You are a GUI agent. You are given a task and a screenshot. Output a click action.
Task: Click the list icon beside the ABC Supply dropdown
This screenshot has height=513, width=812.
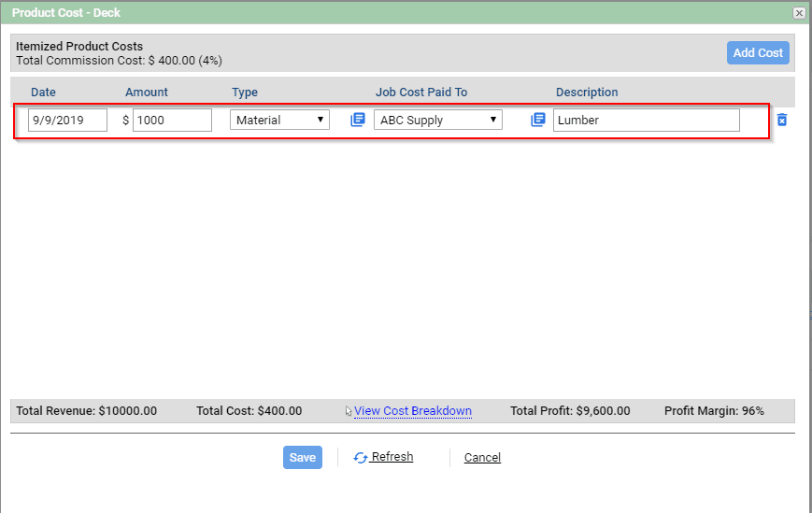pos(538,120)
